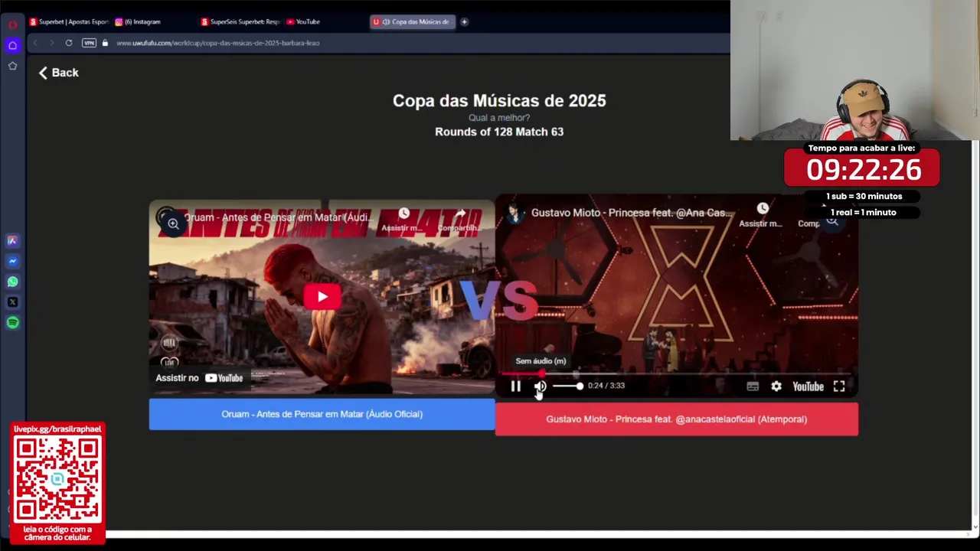980x551 pixels.
Task: Switch to the YouTube tab
Action: point(303,21)
